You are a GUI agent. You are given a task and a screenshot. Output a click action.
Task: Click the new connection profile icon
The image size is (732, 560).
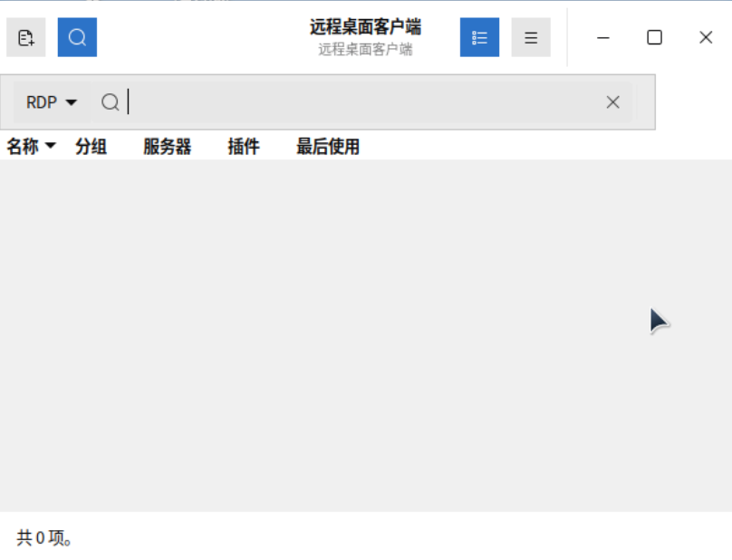[x=25, y=37]
